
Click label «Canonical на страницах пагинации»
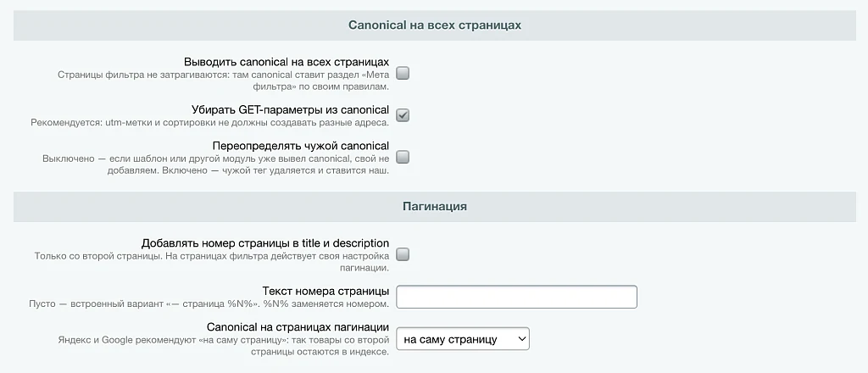[298, 327]
